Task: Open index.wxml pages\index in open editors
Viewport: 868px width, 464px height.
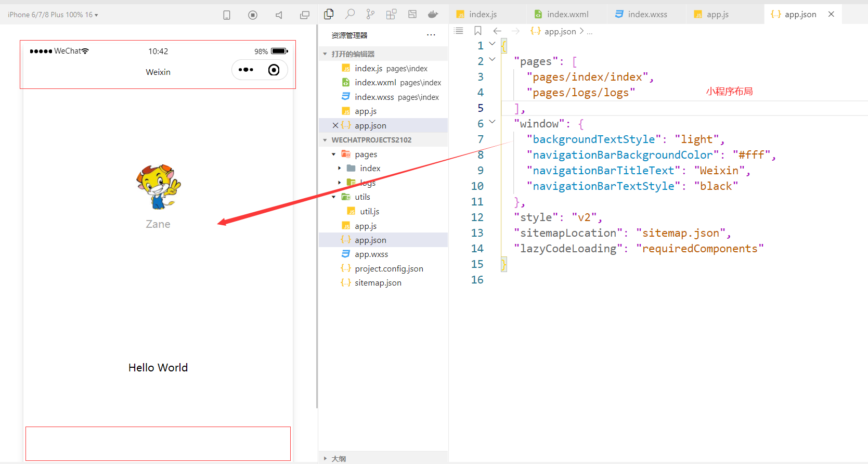Action: tap(383, 82)
